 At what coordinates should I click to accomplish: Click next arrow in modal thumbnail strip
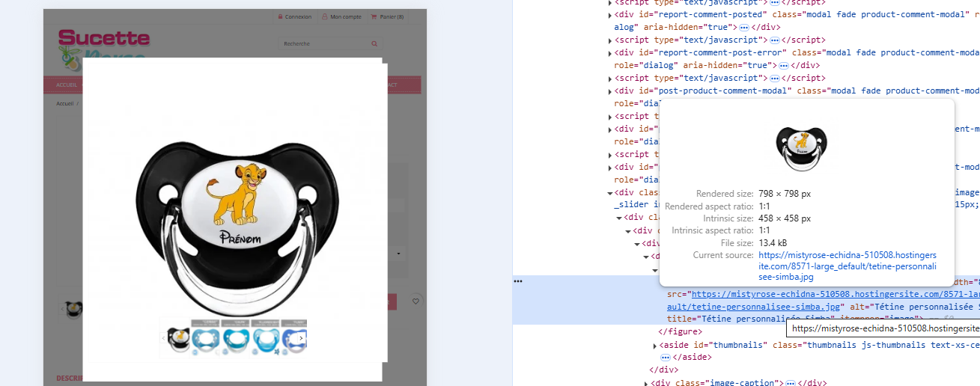coord(301,338)
